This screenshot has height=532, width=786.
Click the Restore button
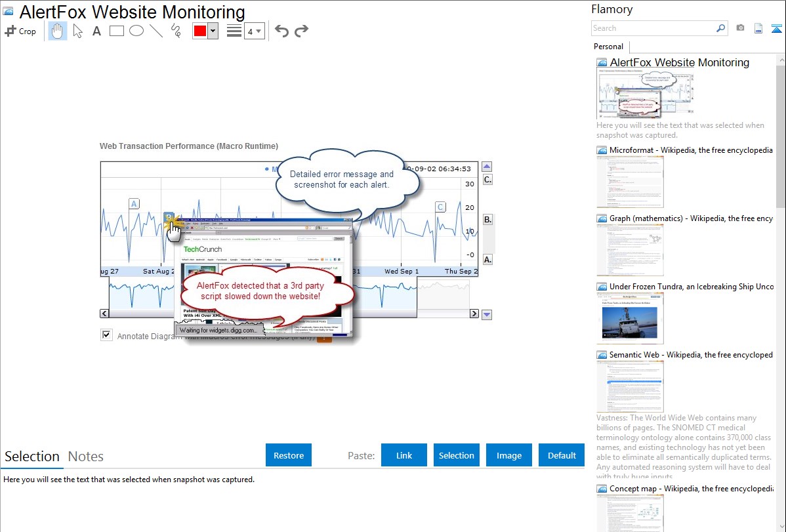pos(289,455)
